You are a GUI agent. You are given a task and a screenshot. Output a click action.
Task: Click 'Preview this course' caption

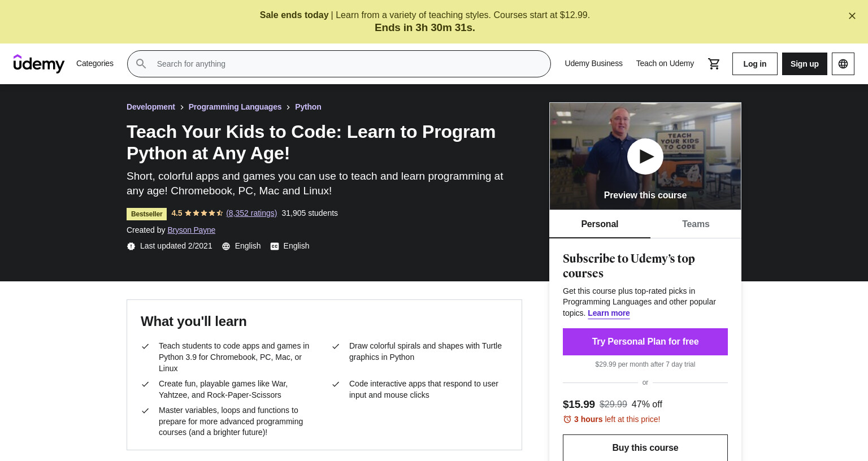coord(645,195)
